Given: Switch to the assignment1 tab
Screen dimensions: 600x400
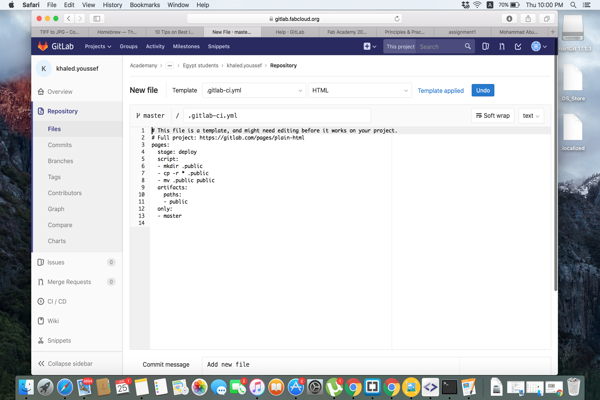Looking at the screenshot, I should click(x=462, y=32).
